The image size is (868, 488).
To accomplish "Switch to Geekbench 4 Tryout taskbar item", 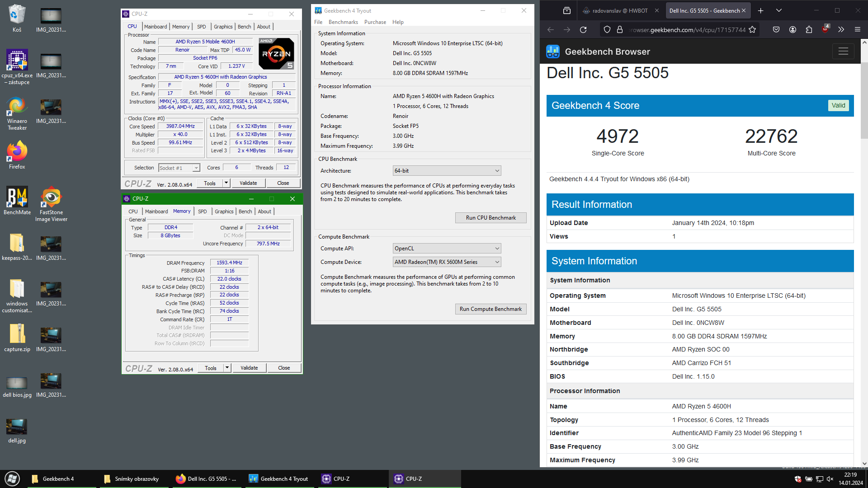I will tap(279, 479).
